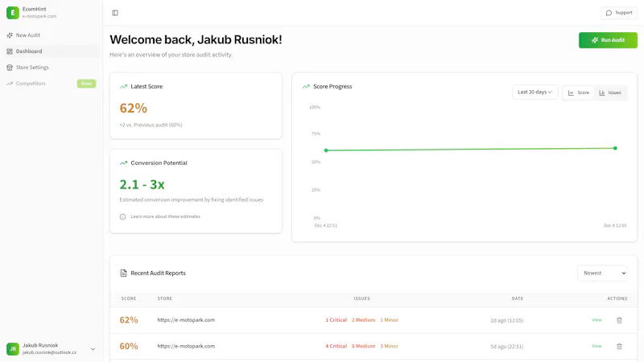Viewport: 644px width, 362px height.
Task: Click the EcomHint green logo icon
Action: point(13,13)
